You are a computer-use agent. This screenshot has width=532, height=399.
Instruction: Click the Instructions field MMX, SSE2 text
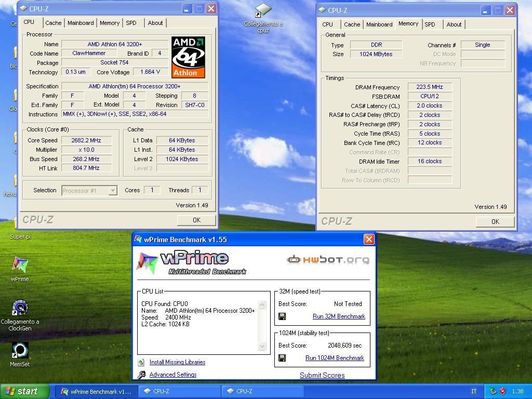click(x=135, y=114)
